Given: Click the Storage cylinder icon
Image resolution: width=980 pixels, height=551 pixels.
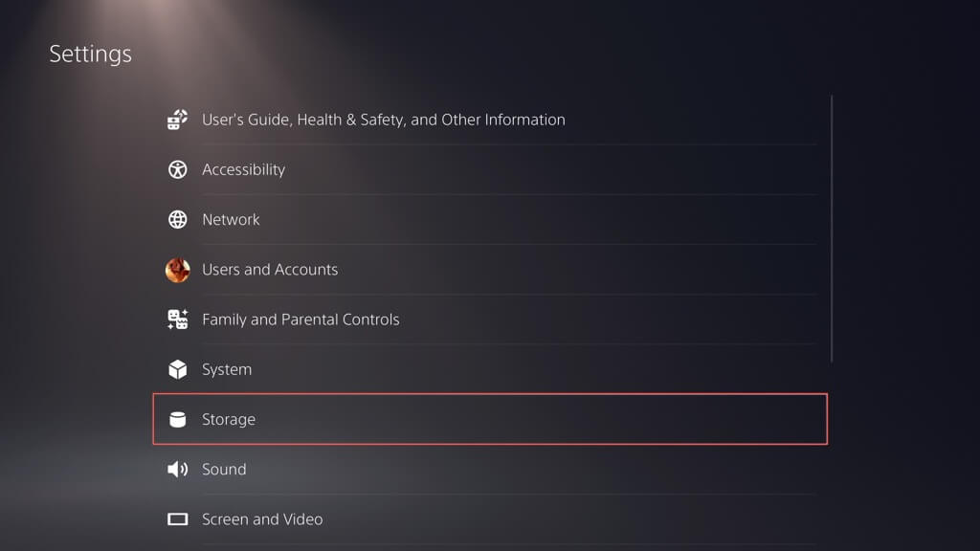Looking at the screenshot, I should (177, 419).
